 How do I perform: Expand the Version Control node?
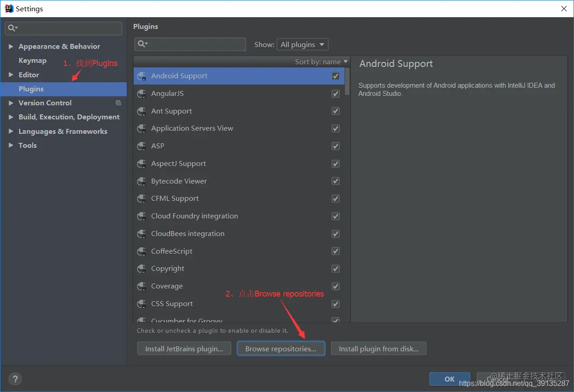(x=11, y=103)
